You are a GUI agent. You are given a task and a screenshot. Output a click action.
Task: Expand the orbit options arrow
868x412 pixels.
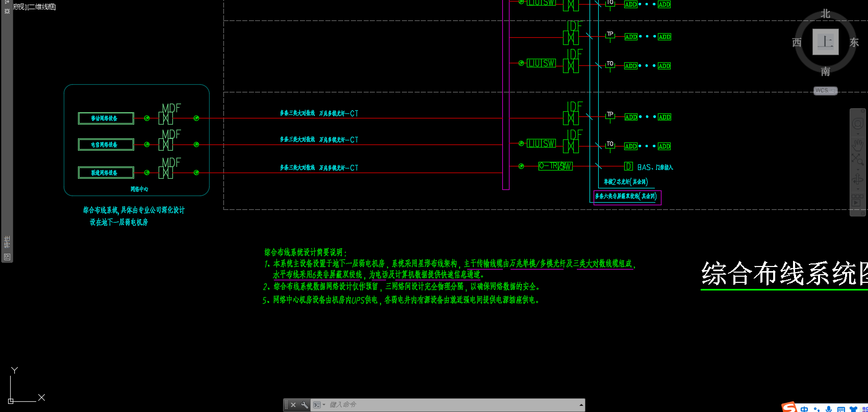(x=858, y=189)
